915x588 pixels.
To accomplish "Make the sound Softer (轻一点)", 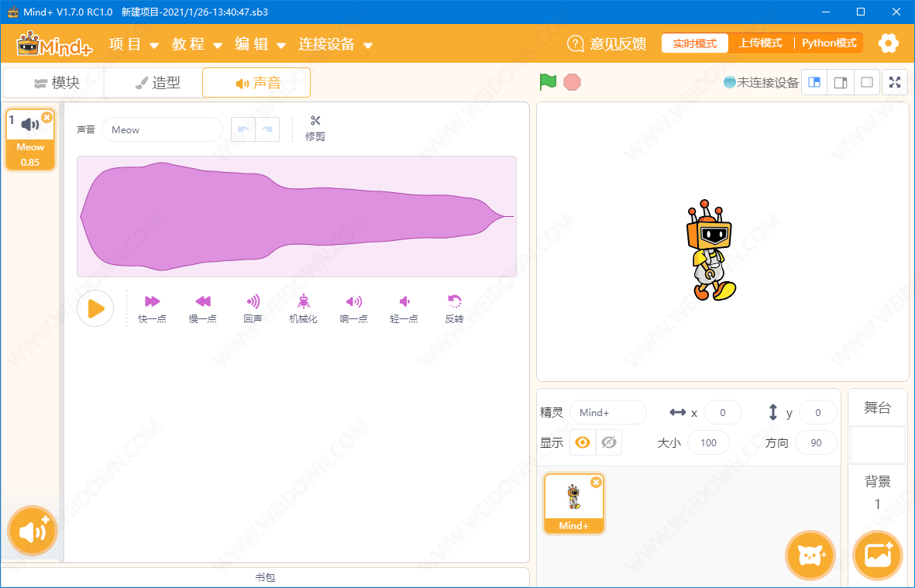I will [404, 301].
